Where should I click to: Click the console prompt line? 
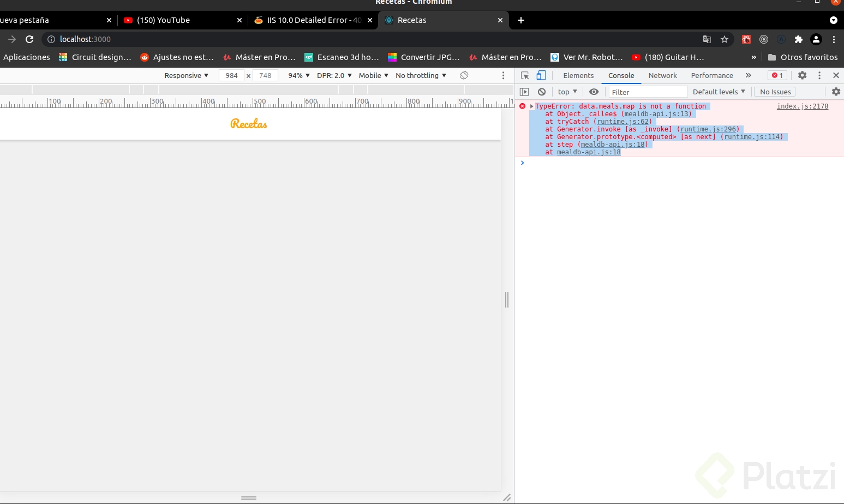tap(679, 163)
